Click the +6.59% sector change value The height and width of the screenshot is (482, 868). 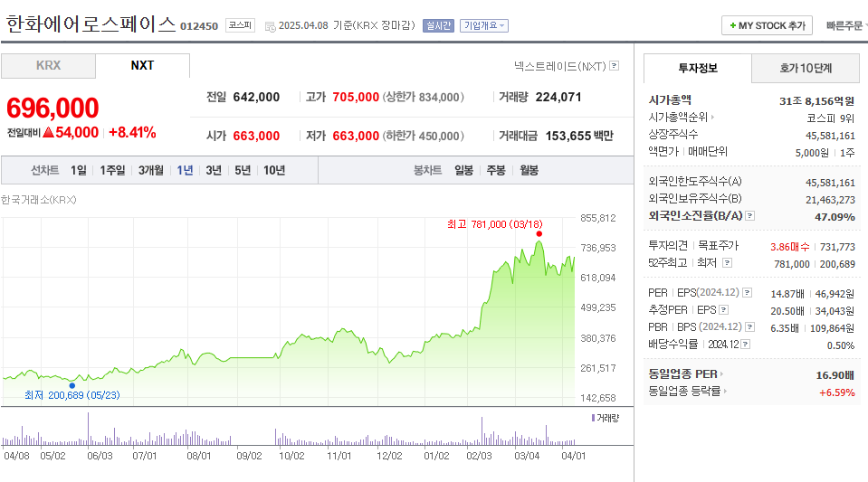click(x=837, y=392)
